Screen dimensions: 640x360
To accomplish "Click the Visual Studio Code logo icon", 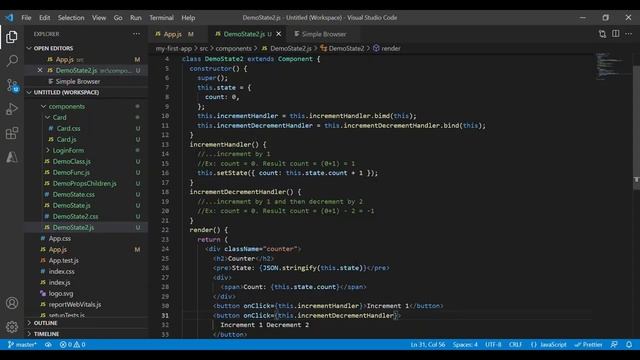I will click(9, 18).
